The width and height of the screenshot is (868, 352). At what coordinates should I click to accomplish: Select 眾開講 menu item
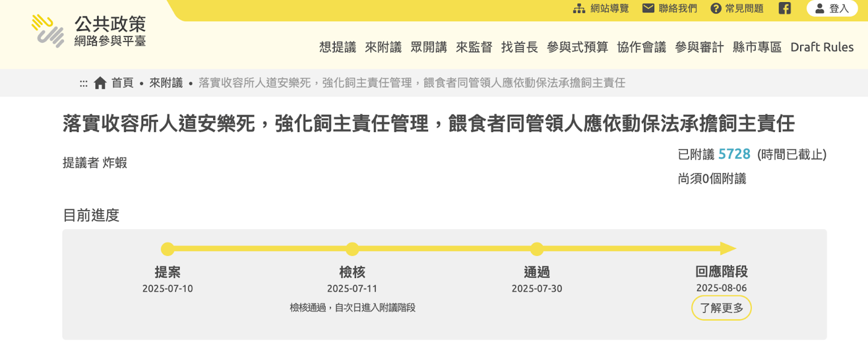(428, 47)
